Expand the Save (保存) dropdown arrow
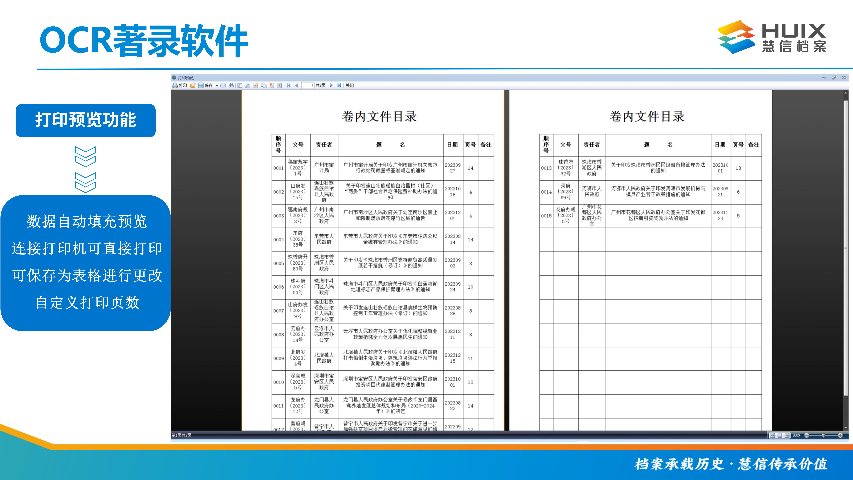The width and height of the screenshot is (853, 480). click(x=217, y=85)
